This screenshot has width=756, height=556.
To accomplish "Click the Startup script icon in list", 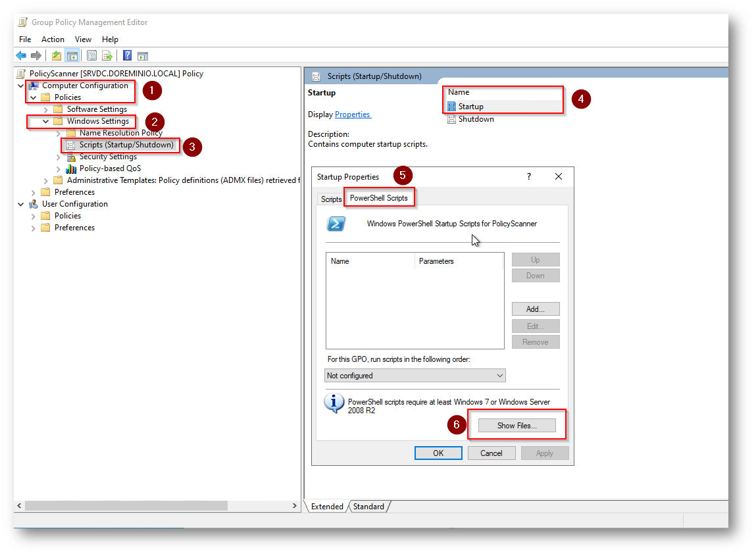I will click(x=452, y=107).
